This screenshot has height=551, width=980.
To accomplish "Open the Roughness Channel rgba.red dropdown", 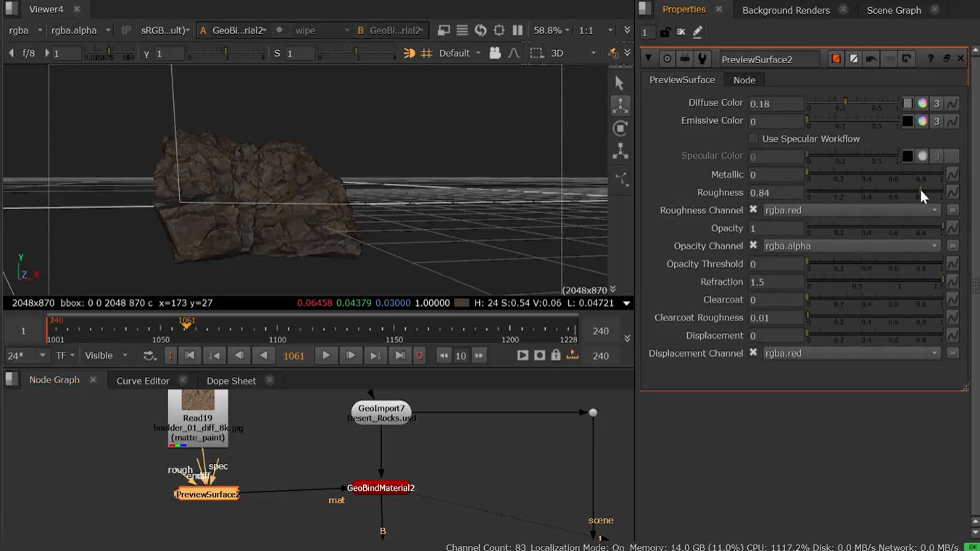I will pyautogui.click(x=851, y=210).
